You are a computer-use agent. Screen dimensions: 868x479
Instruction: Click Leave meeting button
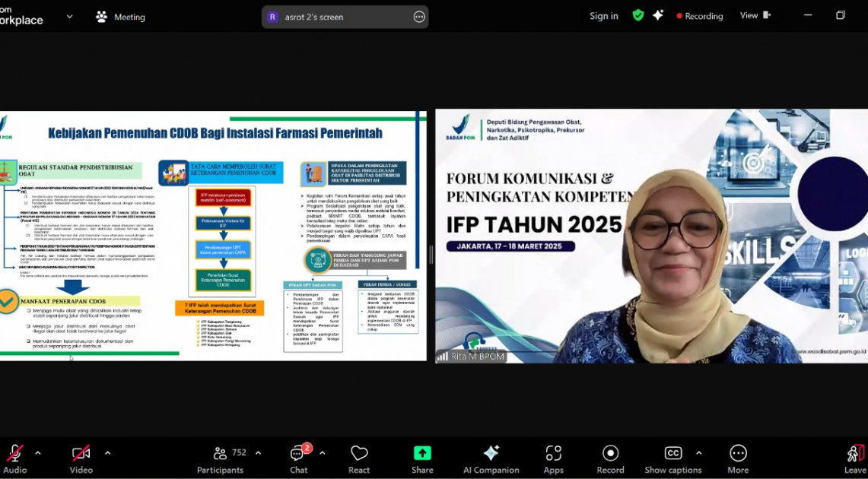(855, 458)
